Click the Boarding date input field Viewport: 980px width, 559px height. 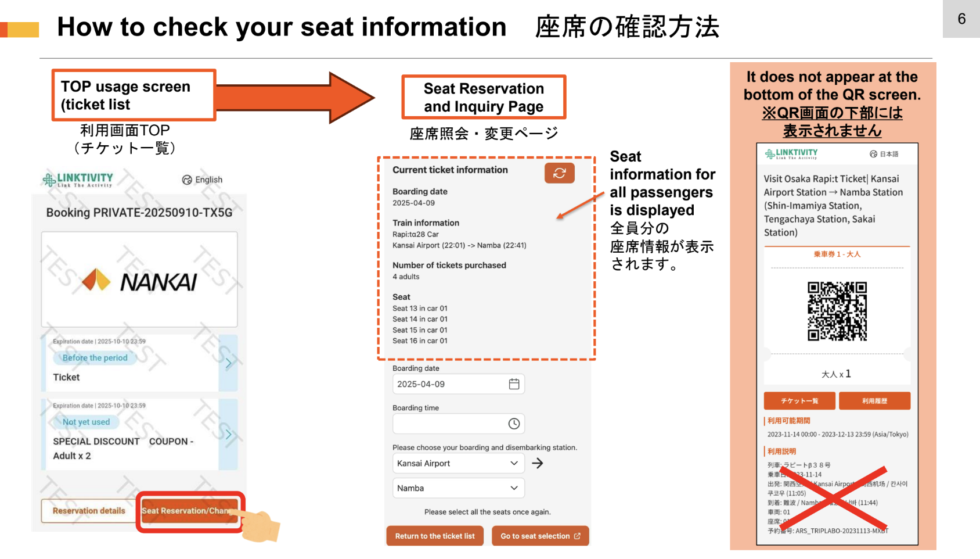[447, 384]
